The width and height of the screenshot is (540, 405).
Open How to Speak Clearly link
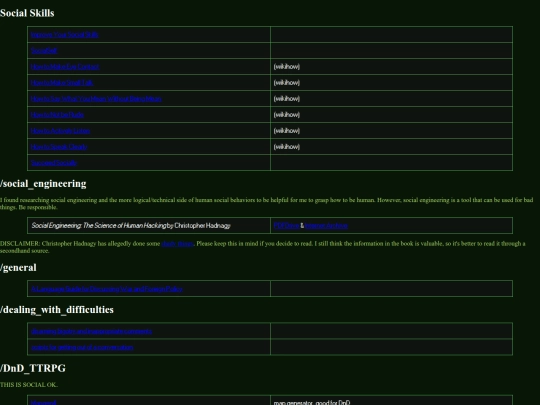59,147
